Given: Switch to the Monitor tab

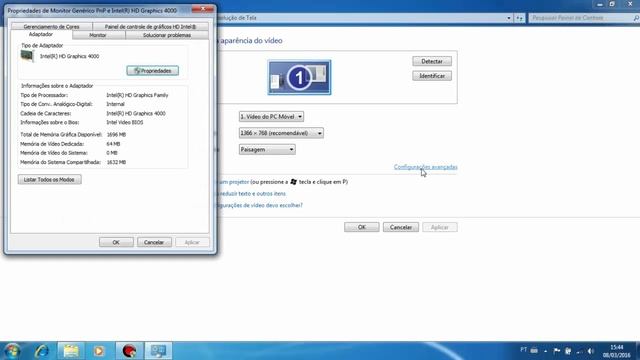Looking at the screenshot, I should [98, 36].
